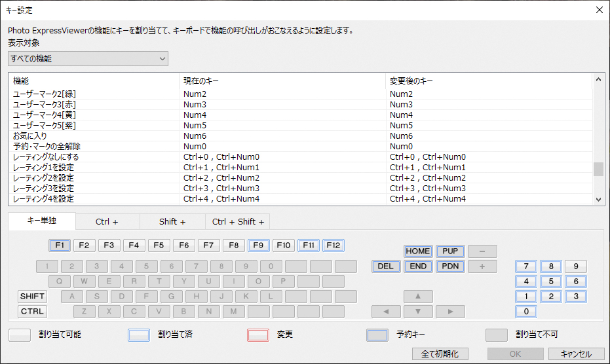The width and height of the screenshot is (610, 364).
Task: Select the レーティング3を設定 row
Action: (x=300, y=189)
